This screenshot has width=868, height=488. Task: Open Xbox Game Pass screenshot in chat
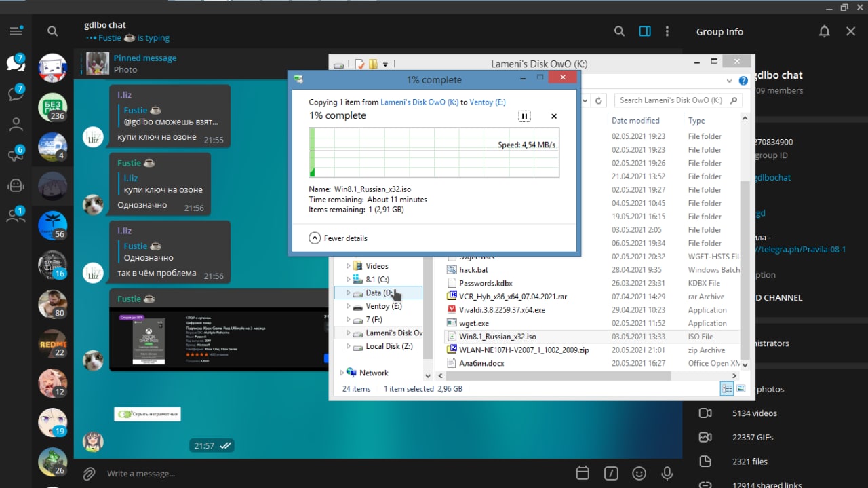(220, 337)
